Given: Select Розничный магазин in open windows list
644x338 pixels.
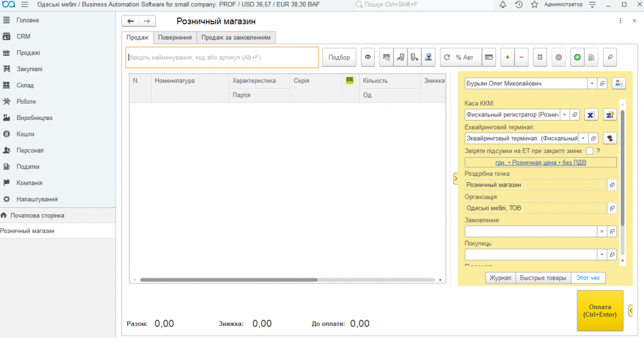Looking at the screenshot, I should tap(57, 231).
